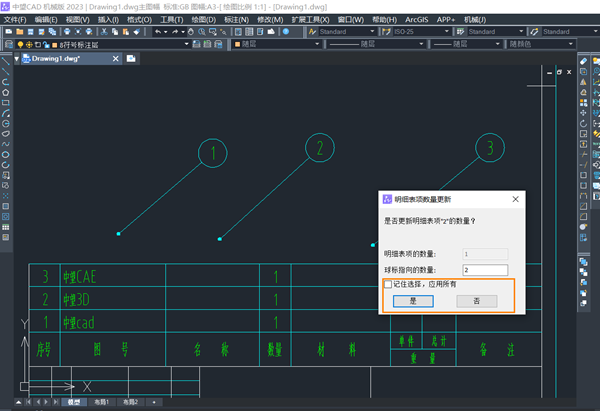Toggle the layer lightbulb on/off icon
This screenshot has height=411, width=600.
click(20, 45)
